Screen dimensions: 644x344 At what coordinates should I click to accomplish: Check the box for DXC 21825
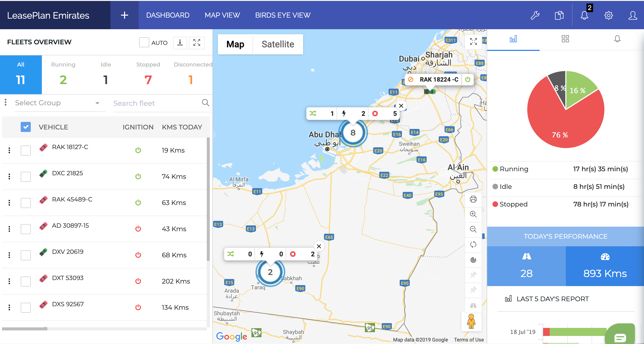[x=26, y=177]
